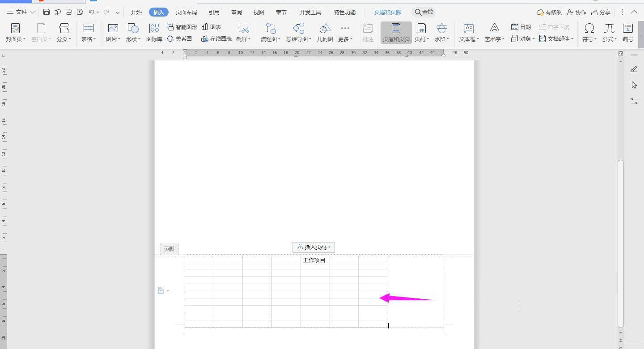Open the 截屏 screenshot tool
Screen dimensions: 644x349
point(242,31)
